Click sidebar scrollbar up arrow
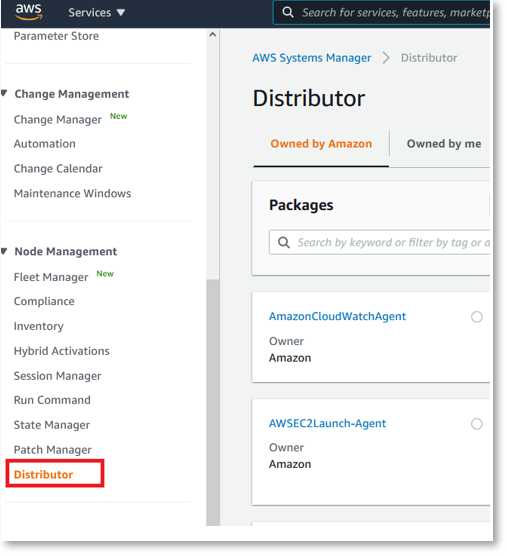Screen dimensions: 507x556 212,35
